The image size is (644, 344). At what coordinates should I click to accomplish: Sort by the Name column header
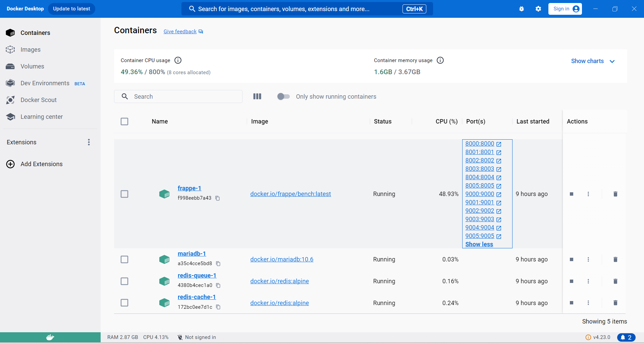160,121
